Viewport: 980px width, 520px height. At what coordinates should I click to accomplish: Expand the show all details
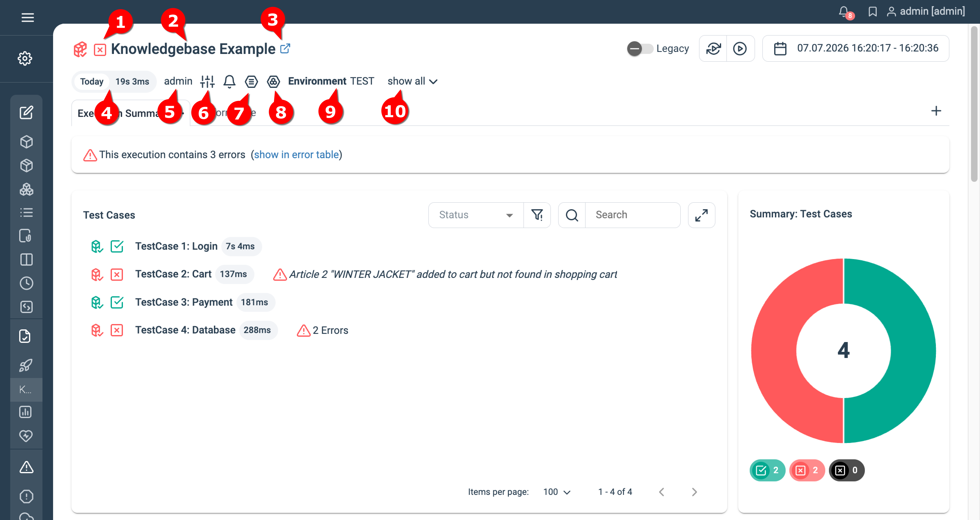[x=412, y=81]
